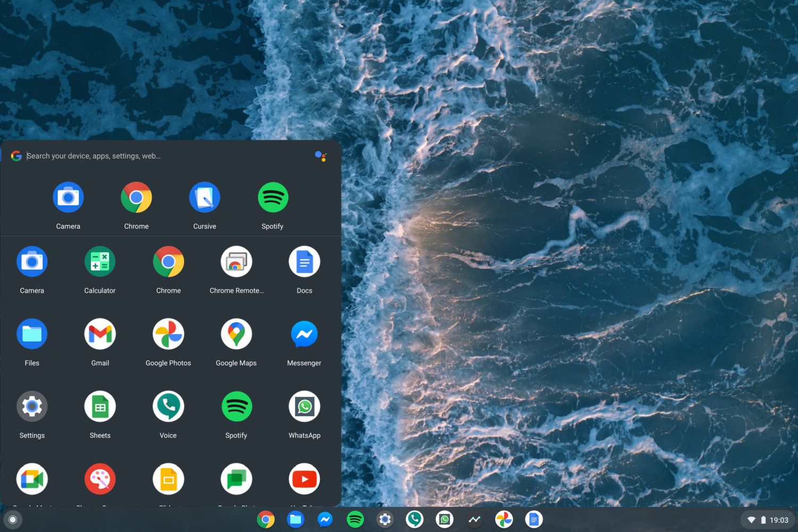The image size is (798, 532).
Task: Open Google Photos pinned on the shelf
Action: pyautogui.click(x=504, y=519)
